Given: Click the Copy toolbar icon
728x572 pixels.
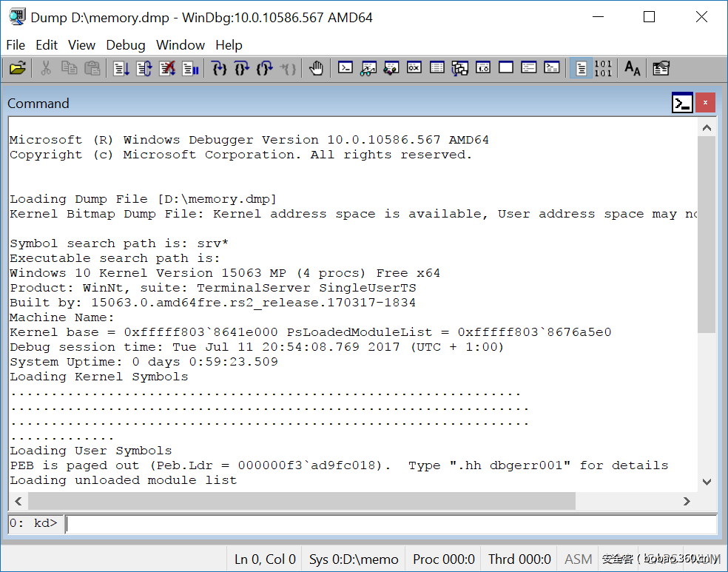Looking at the screenshot, I should click(x=70, y=68).
